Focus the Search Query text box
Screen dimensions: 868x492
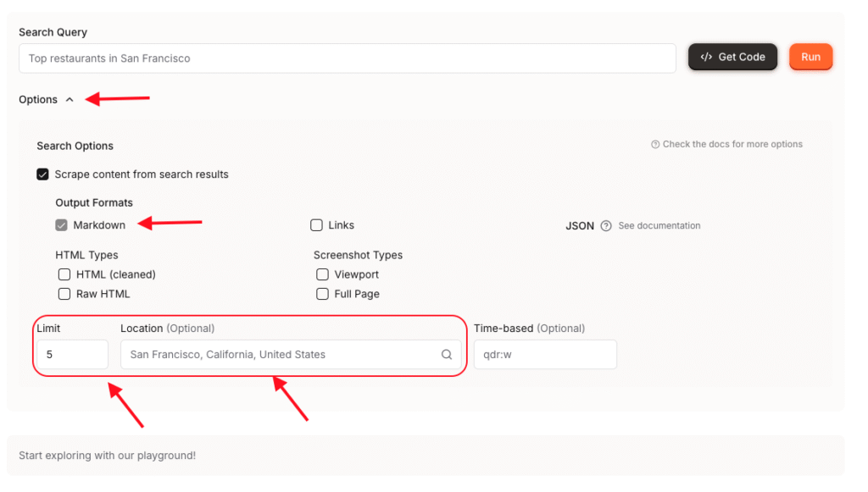(347, 58)
